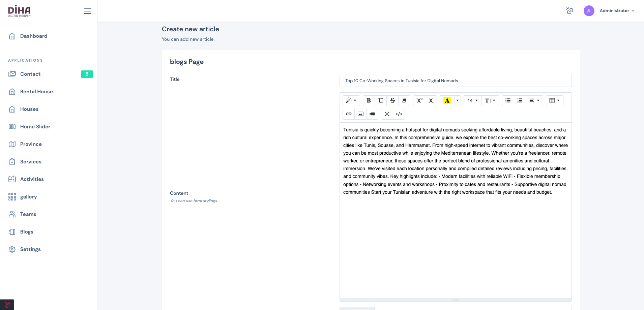644x310 pixels.
Task: Open Contact in sidebar
Action: click(49, 74)
